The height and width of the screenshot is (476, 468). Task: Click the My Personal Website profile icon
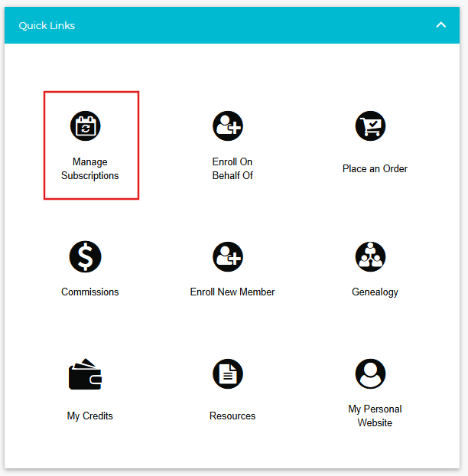(x=370, y=374)
